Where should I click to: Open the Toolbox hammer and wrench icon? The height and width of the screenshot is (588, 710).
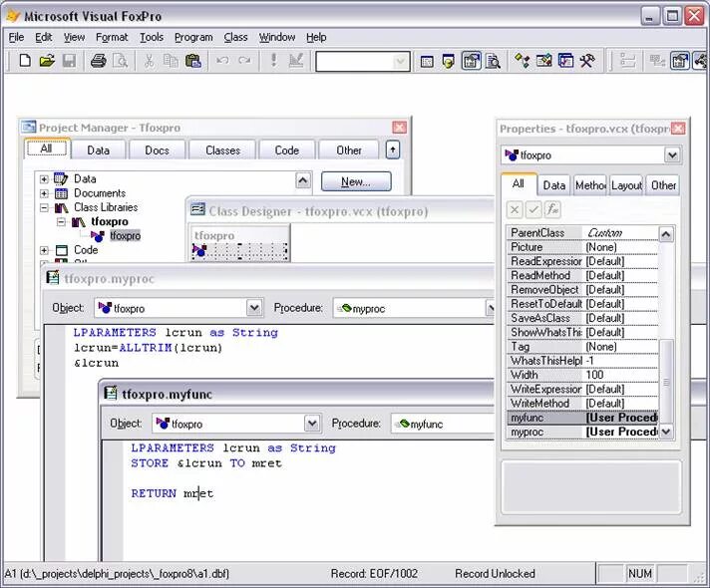pos(587,61)
